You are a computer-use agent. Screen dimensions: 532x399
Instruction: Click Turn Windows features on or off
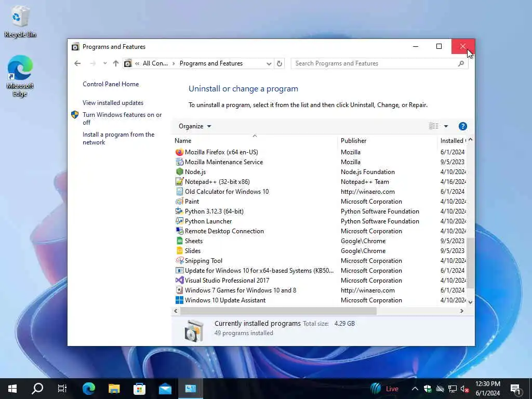coord(122,118)
